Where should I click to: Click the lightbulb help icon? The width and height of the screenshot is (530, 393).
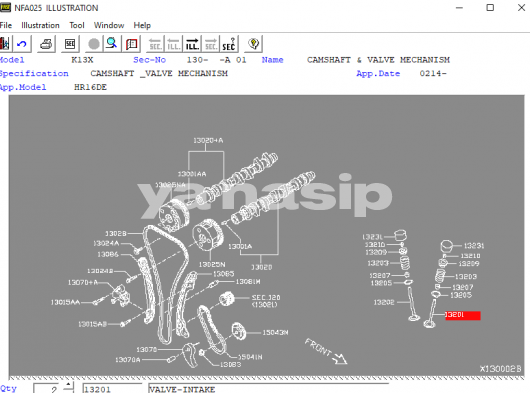[x=254, y=44]
